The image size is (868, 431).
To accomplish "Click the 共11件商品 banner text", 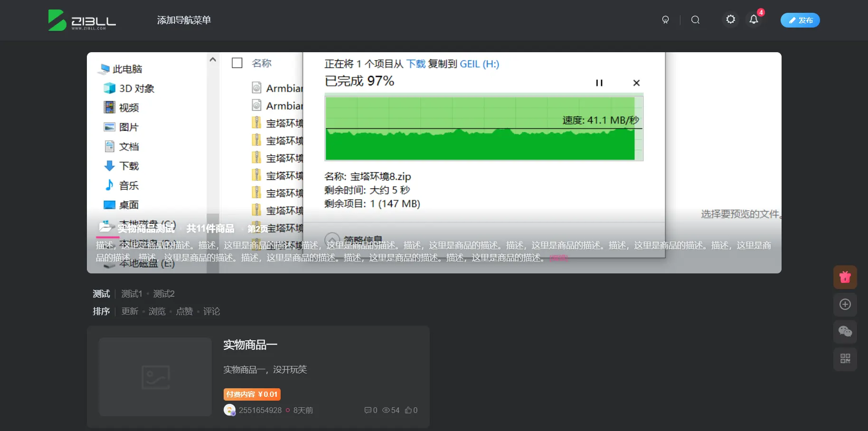I will (x=210, y=229).
